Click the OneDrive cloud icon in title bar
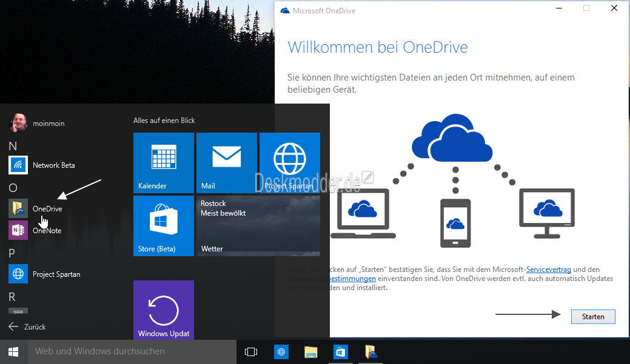 (285, 11)
